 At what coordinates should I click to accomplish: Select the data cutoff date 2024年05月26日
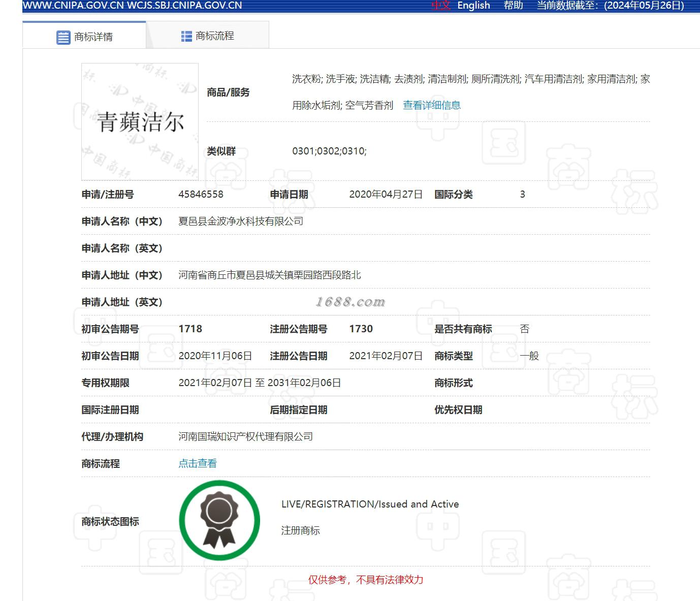644,6
